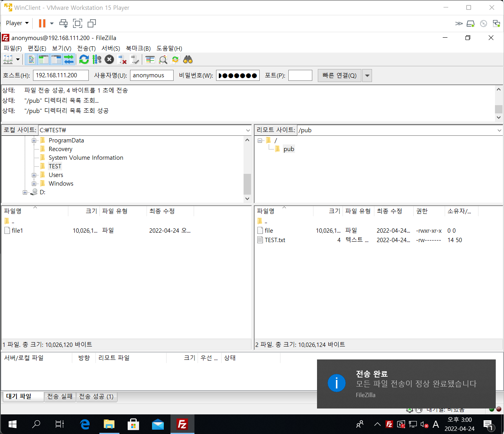
Task: Open the 전송(T) menu
Action: click(x=86, y=48)
